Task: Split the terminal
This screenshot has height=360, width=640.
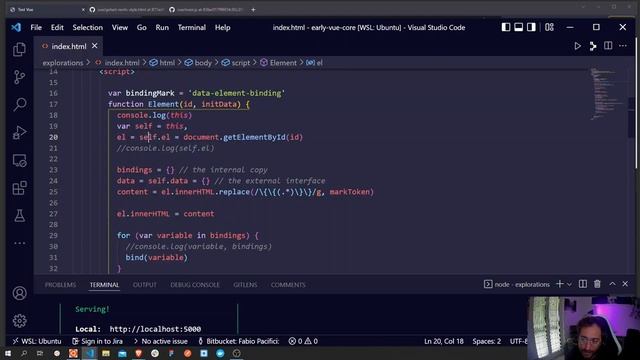Action: click(x=583, y=284)
